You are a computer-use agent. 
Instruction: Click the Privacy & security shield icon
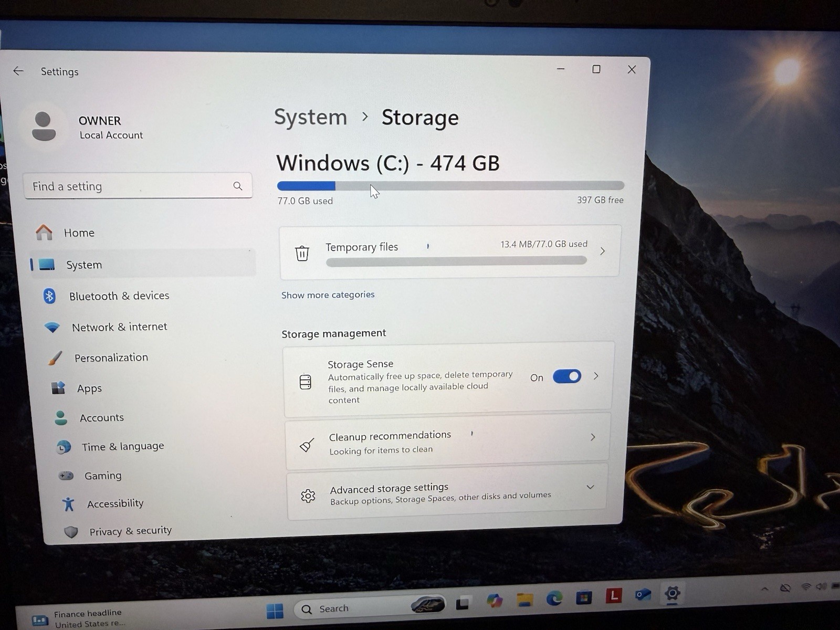[71, 532]
